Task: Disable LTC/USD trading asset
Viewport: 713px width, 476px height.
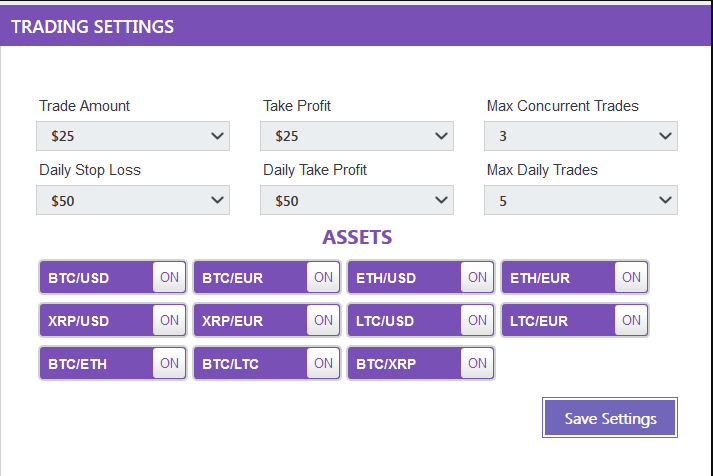Action: (477, 321)
